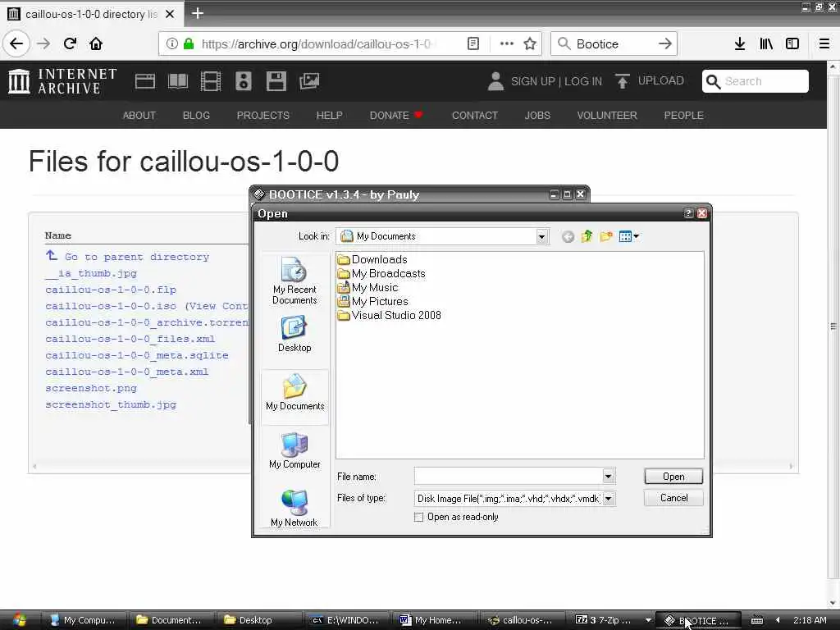This screenshot has width=840, height=630.
Task: Click the Internet Archive search box
Action: [756, 81]
